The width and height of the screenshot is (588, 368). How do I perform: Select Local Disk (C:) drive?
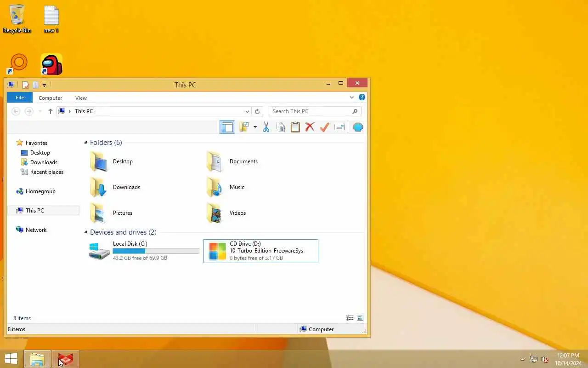[x=144, y=251]
